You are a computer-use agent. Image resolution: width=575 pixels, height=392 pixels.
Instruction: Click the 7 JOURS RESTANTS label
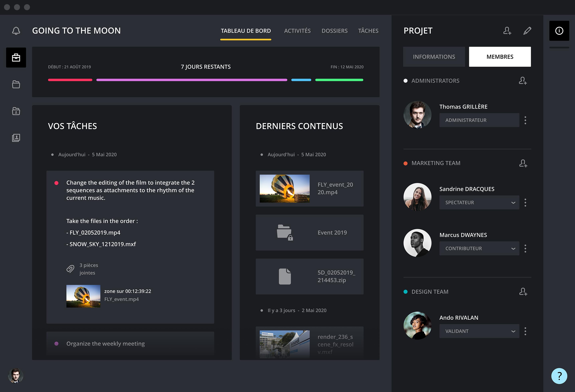pyautogui.click(x=206, y=67)
